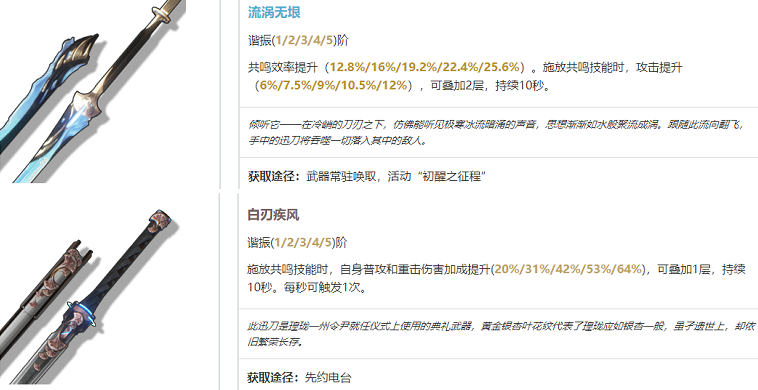Click lore text starting 此迅刀是瑝珑
This screenshot has width=758, height=390.
pos(501,334)
